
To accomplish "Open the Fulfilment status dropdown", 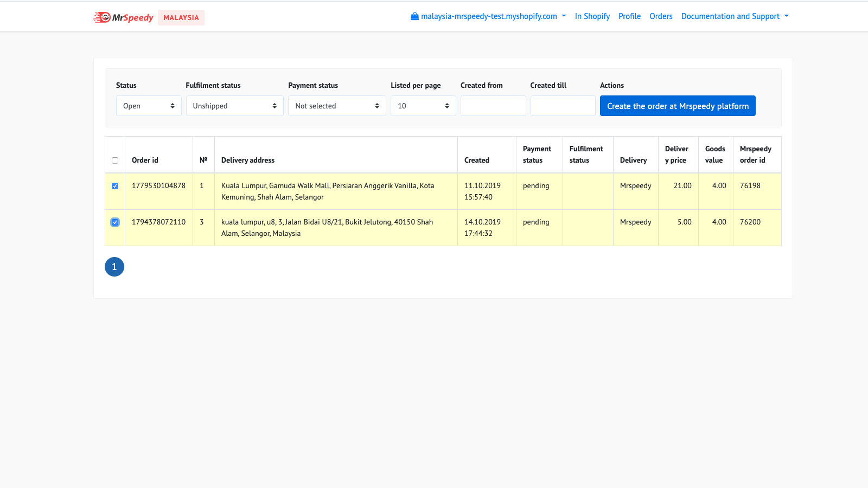I will (235, 106).
